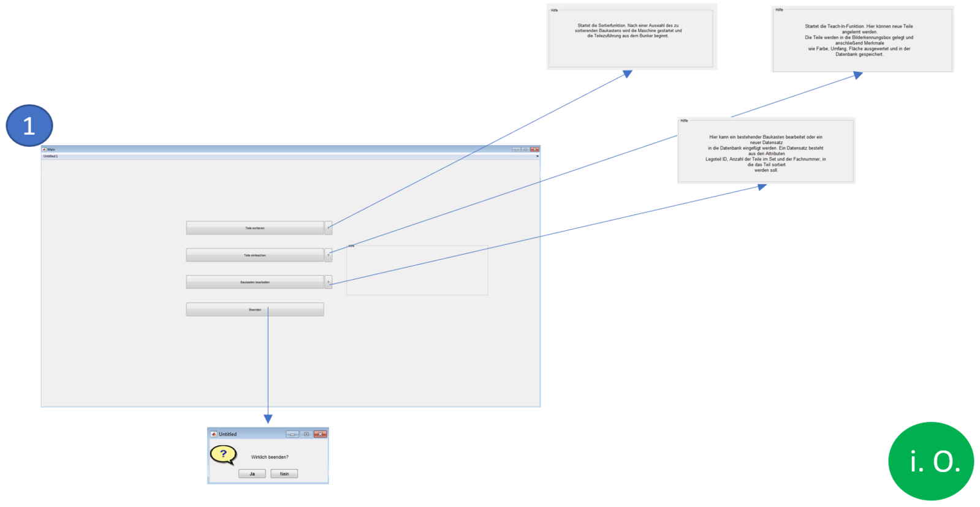Open help for Teile einteachen
The height and width of the screenshot is (507, 980).
coord(329,255)
